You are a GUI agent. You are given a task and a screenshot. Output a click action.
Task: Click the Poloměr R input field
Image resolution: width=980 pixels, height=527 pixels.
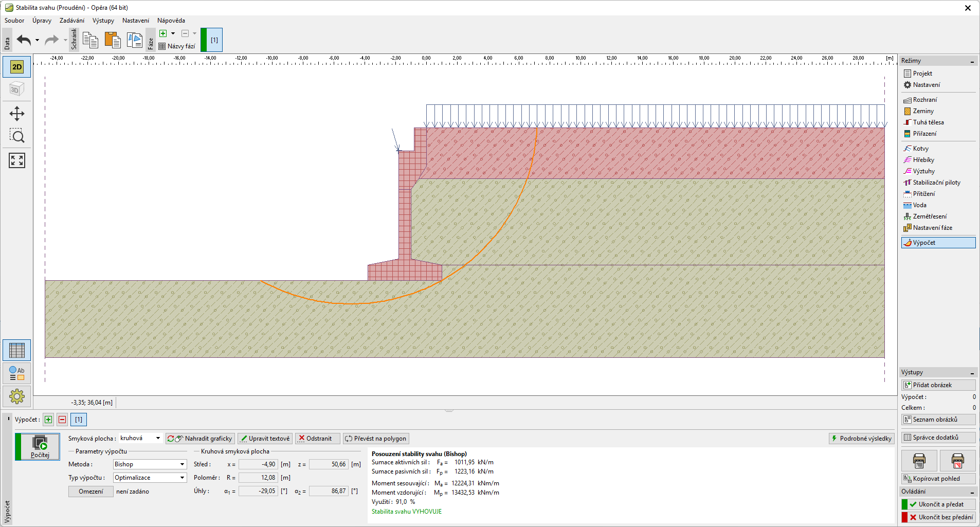pos(258,478)
